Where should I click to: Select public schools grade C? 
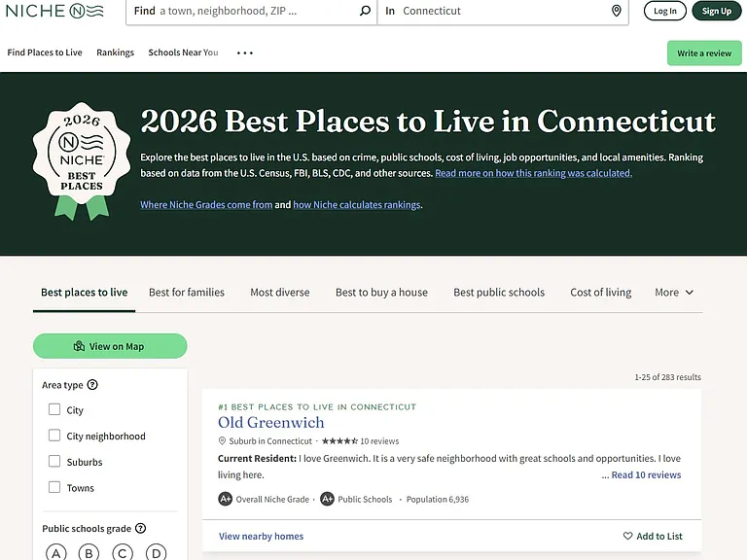(x=123, y=552)
